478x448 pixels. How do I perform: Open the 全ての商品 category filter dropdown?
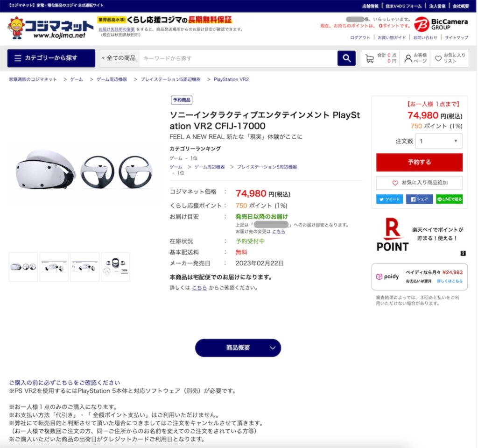[119, 58]
